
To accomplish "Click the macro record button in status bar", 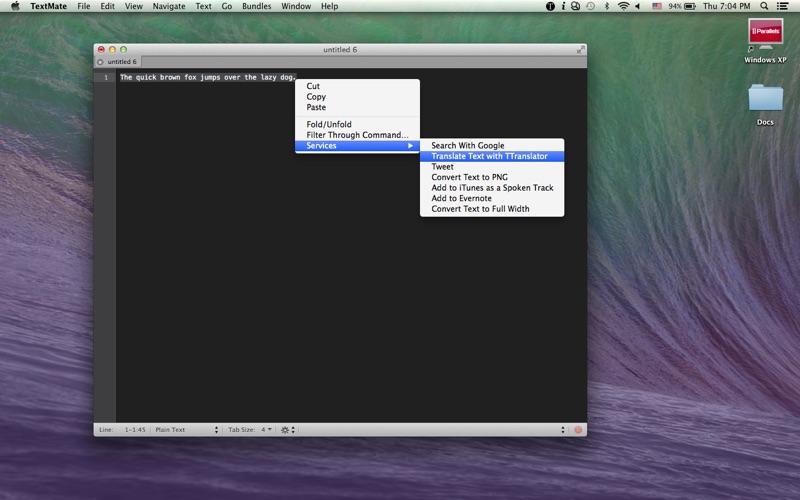I will click(x=578, y=430).
